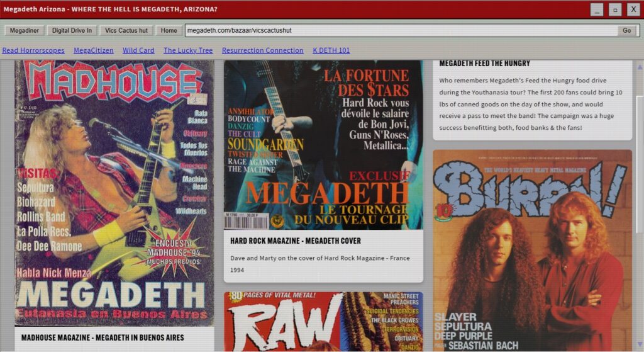
Task: Visit the Resurrection Connection link
Action: (x=262, y=50)
